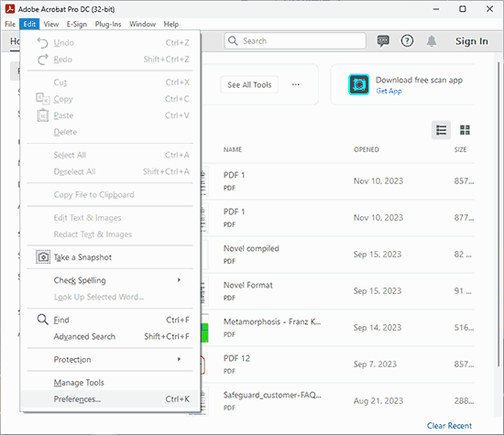Choose Find from Edit menu
Screen dimensions: 504x435
[x=110, y=320]
